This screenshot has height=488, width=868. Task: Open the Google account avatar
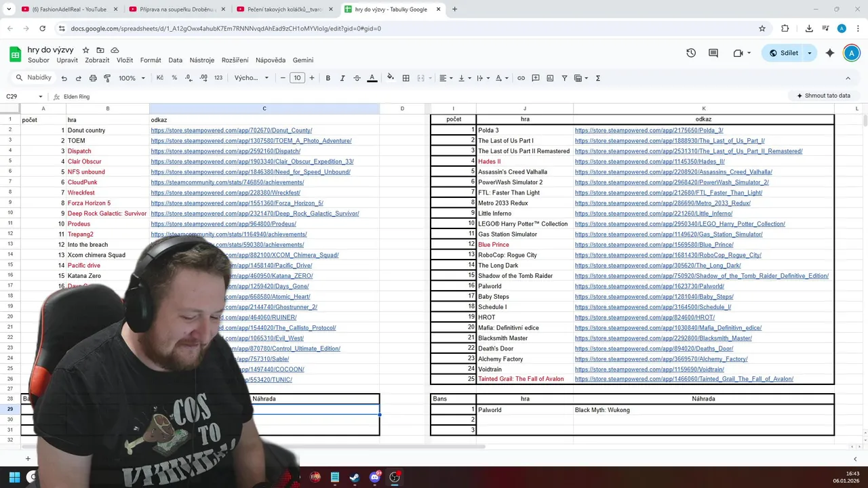(851, 53)
